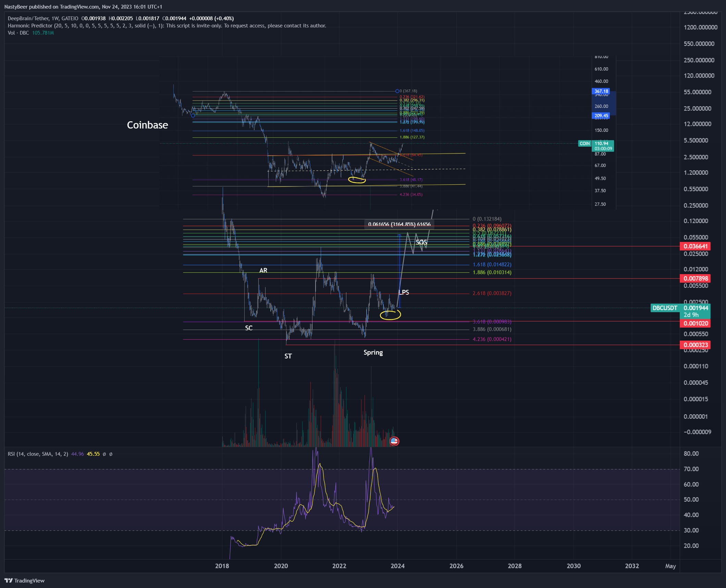Click the 2032 label on time axis
Image resolution: width=726 pixels, height=588 pixels.
coord(632,566)
